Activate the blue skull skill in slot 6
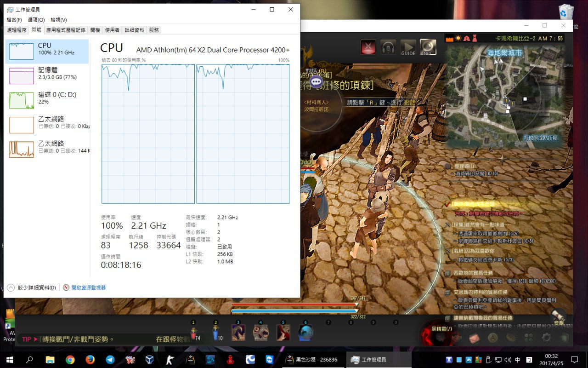 coord(305,333)
